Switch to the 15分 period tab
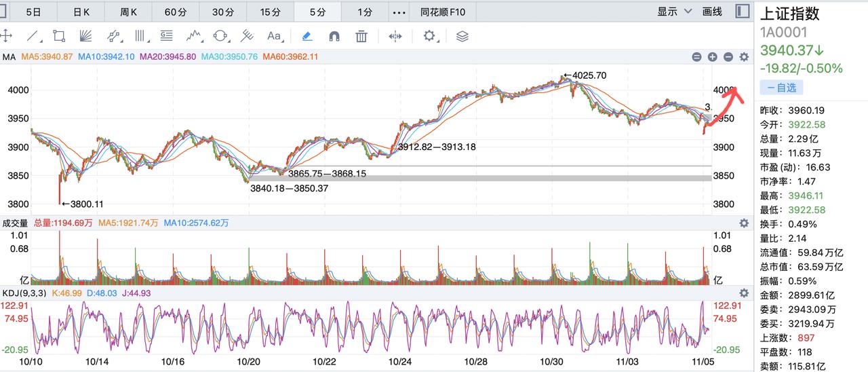 [x=271, y=12]
